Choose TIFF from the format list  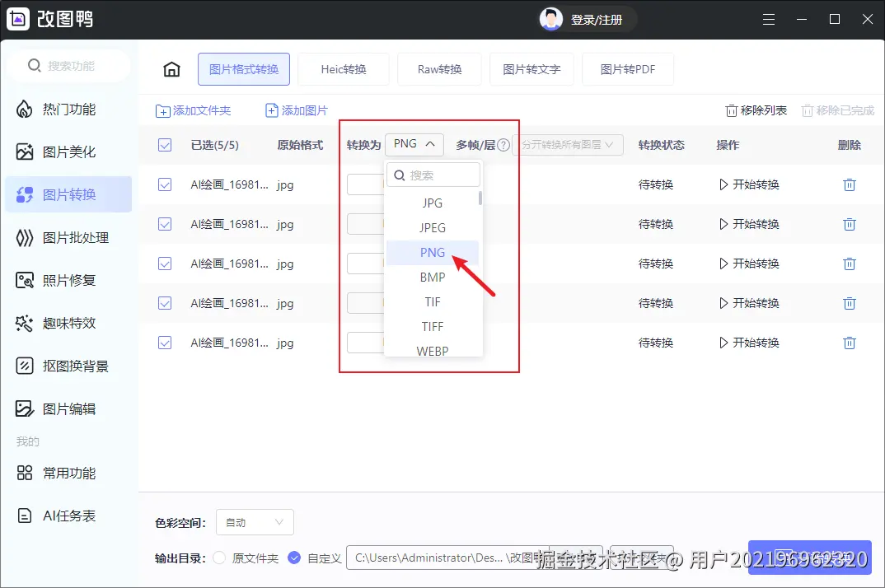[433, 327]
